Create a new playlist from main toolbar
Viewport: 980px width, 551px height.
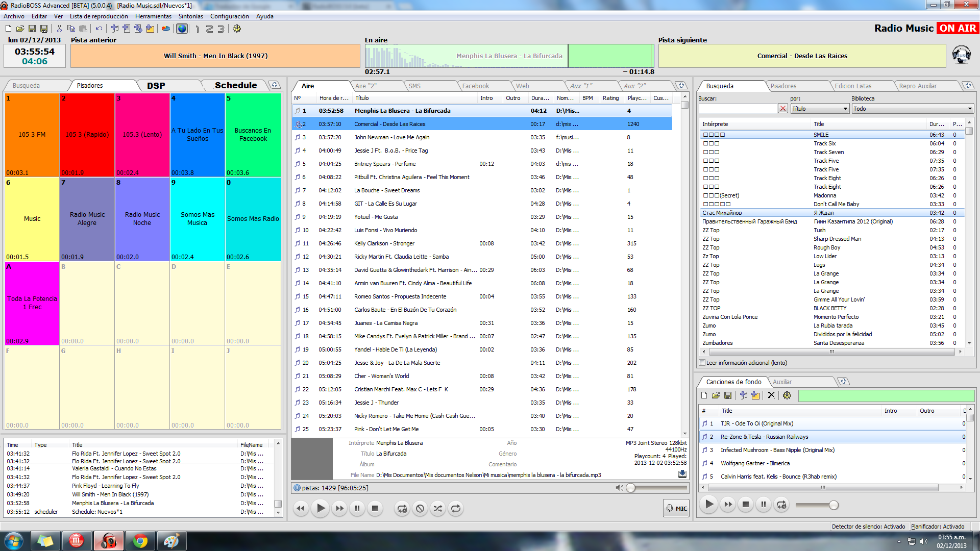(9, 29)
